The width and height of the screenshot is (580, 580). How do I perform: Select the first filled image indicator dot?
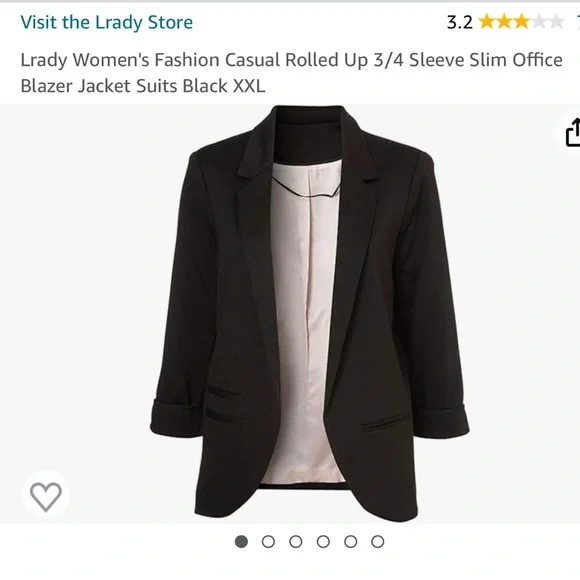[241, 542]
